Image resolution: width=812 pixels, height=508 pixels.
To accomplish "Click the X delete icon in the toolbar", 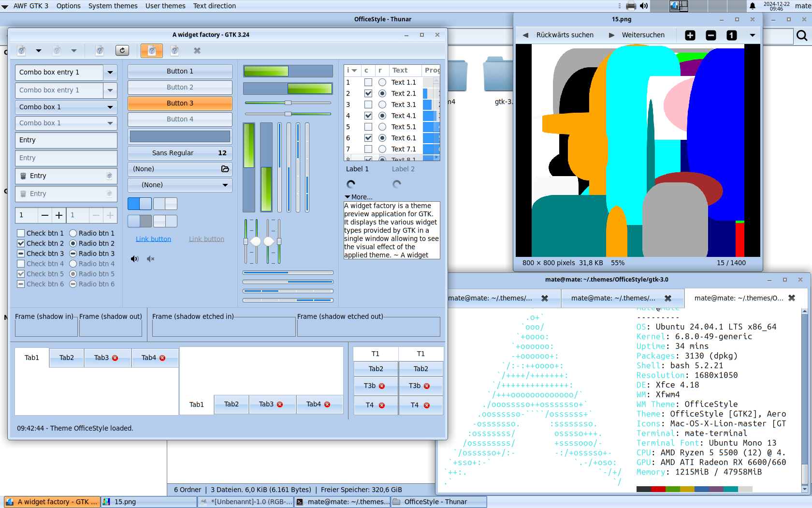I will (x=197, y=50).
